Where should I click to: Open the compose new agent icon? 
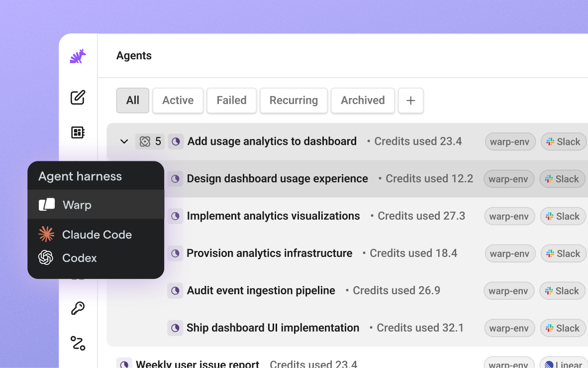(x=78, y=97)
